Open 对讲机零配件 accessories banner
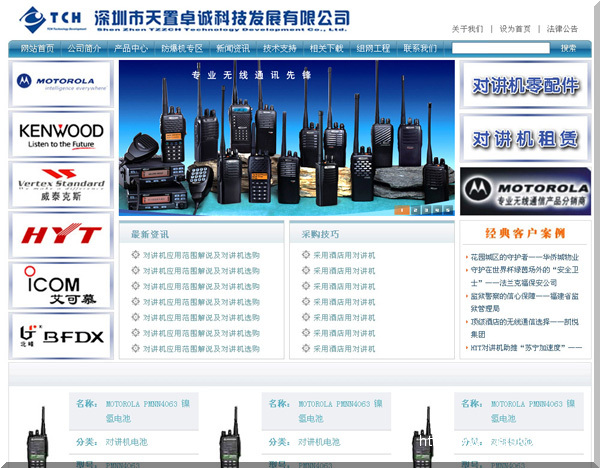Viewport: 600px width, 468px height. (525, 86)
